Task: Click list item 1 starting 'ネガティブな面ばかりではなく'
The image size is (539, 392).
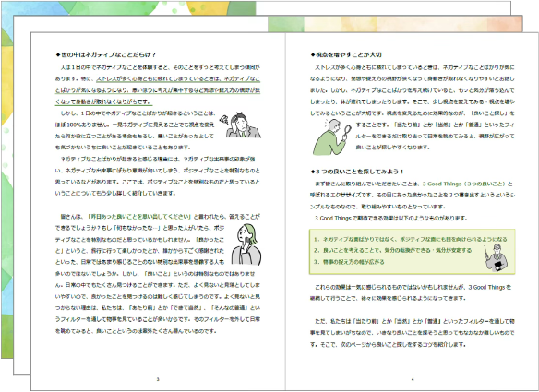Action: (410, 239)
